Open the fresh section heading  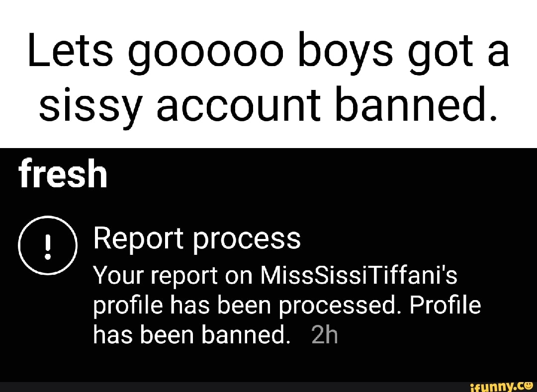(x=63, y=174)
